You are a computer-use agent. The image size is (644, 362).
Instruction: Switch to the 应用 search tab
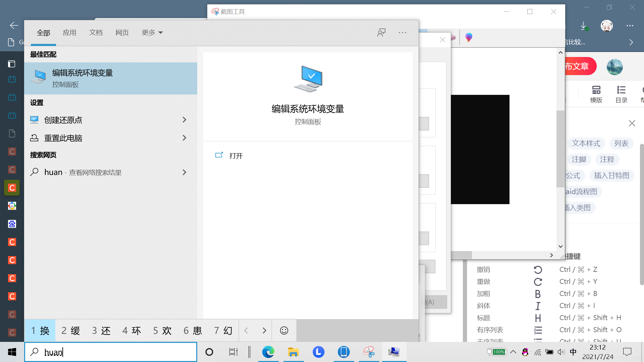pos(69,33)
